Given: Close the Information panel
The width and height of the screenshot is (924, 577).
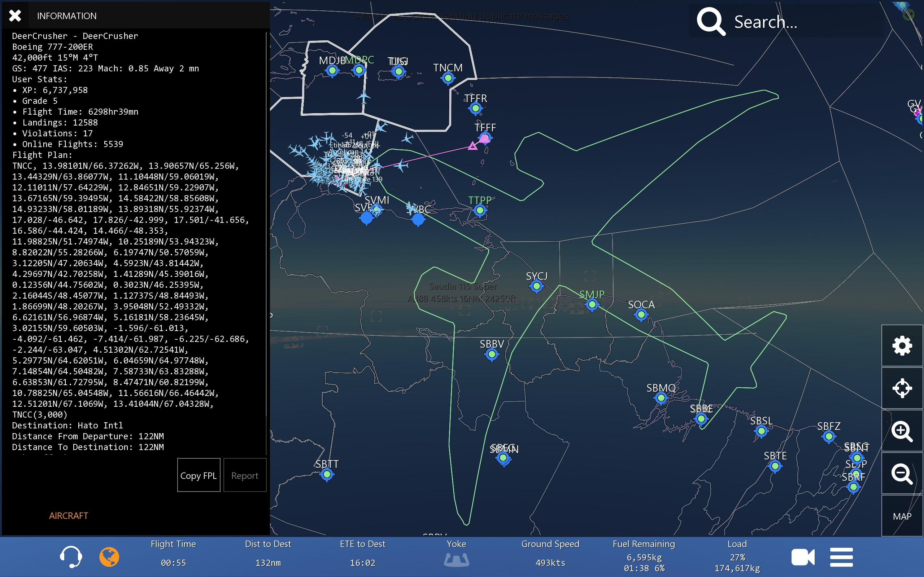Looking at the screenshot, I should (15, 16).
